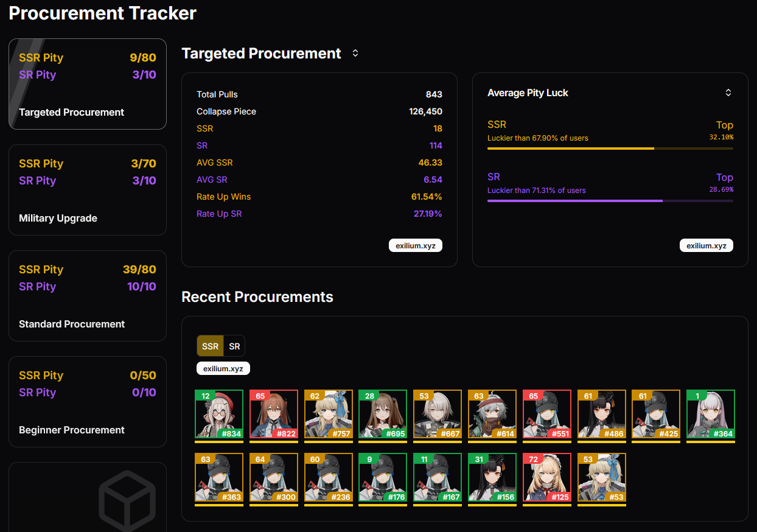The height and width of the screenshot is (532, 757).
Task: Open pull #300 character portrait
Action: 274,477
